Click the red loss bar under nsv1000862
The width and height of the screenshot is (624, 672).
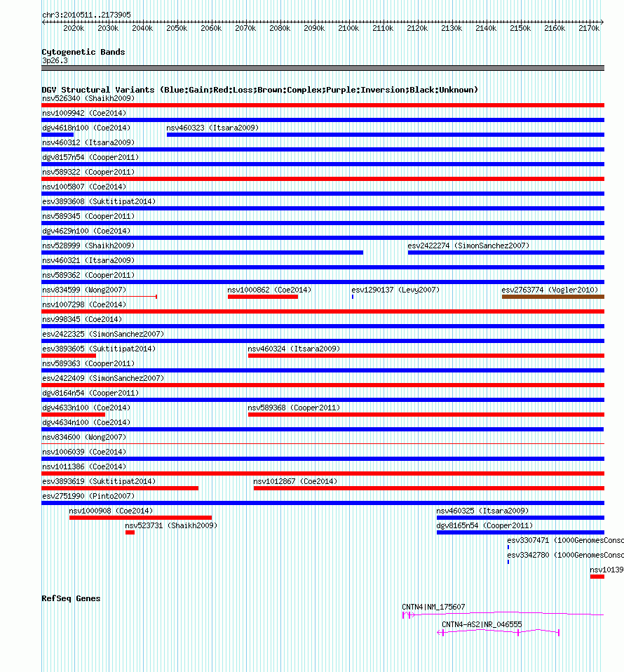(x=263, y=297)
